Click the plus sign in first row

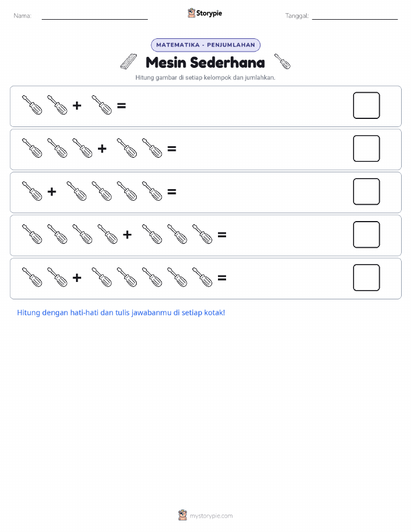77,106
